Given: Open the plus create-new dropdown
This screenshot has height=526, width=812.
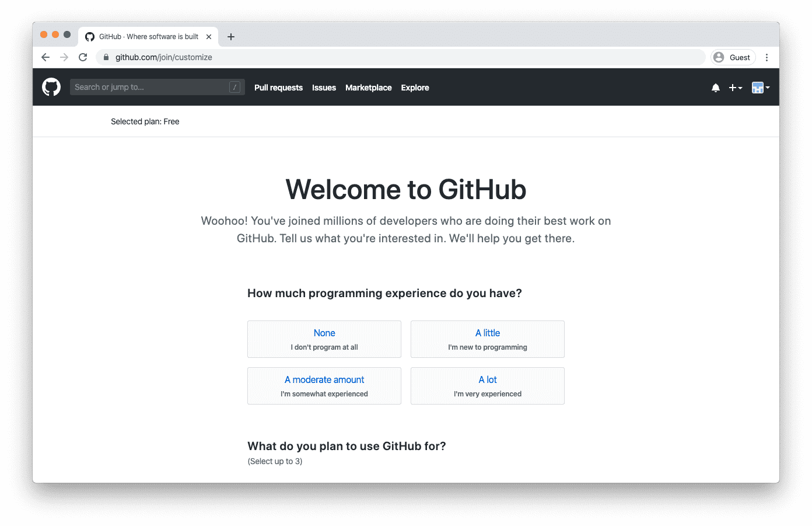Looking at the screenshot, I should pos(736,88).
